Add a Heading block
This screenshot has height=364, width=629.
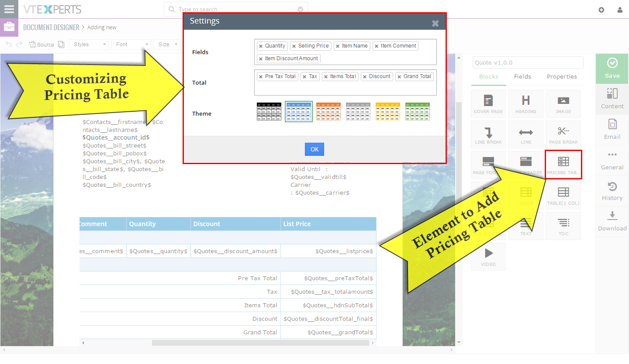526,104
